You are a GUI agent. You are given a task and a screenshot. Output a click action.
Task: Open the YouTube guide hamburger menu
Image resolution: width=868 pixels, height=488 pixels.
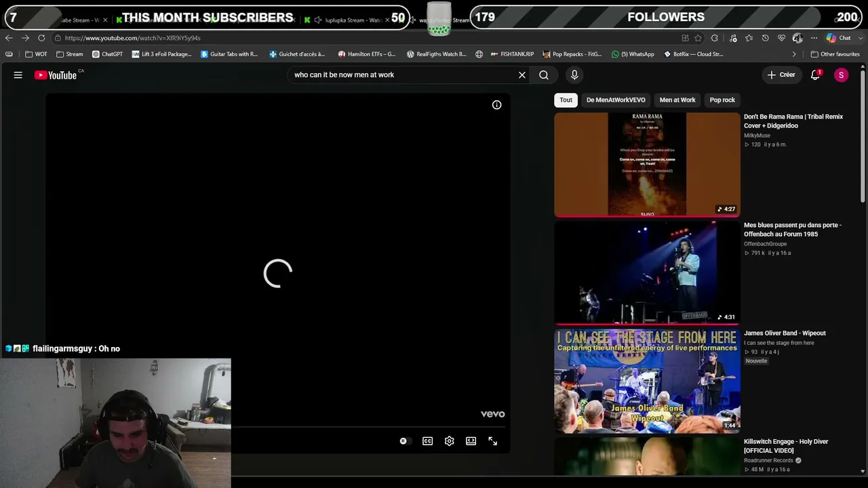(18, 75)
